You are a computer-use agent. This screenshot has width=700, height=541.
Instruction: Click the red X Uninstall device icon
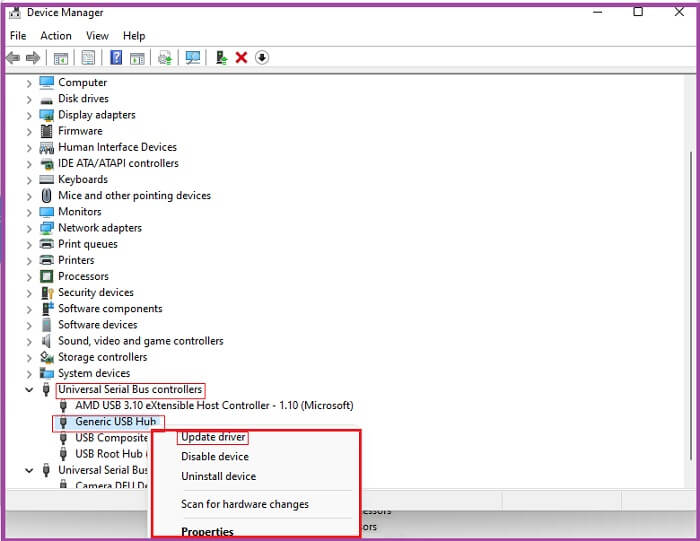coord(241,58)
